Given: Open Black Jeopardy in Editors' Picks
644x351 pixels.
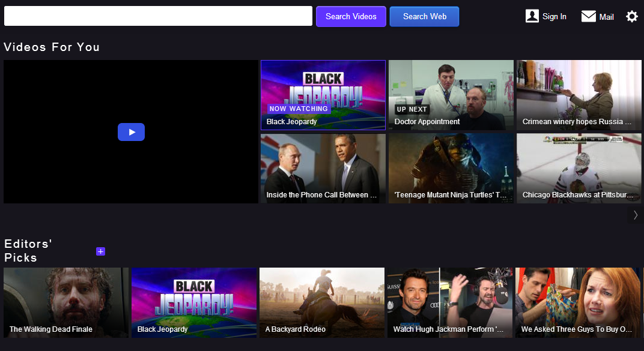Looking at the screenshot, I should click(x=194, y=302).
